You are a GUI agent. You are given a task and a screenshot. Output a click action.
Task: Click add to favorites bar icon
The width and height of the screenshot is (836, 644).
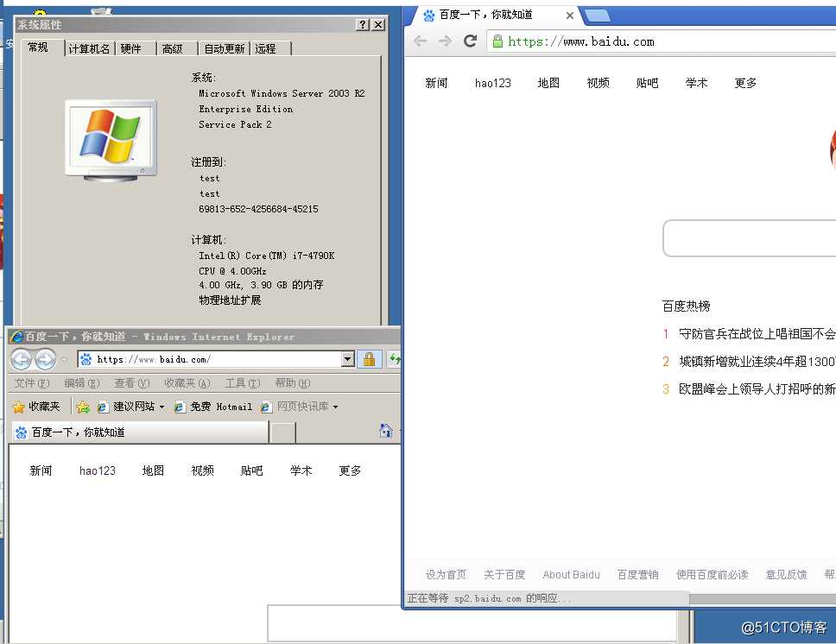[x=83, y=407]
